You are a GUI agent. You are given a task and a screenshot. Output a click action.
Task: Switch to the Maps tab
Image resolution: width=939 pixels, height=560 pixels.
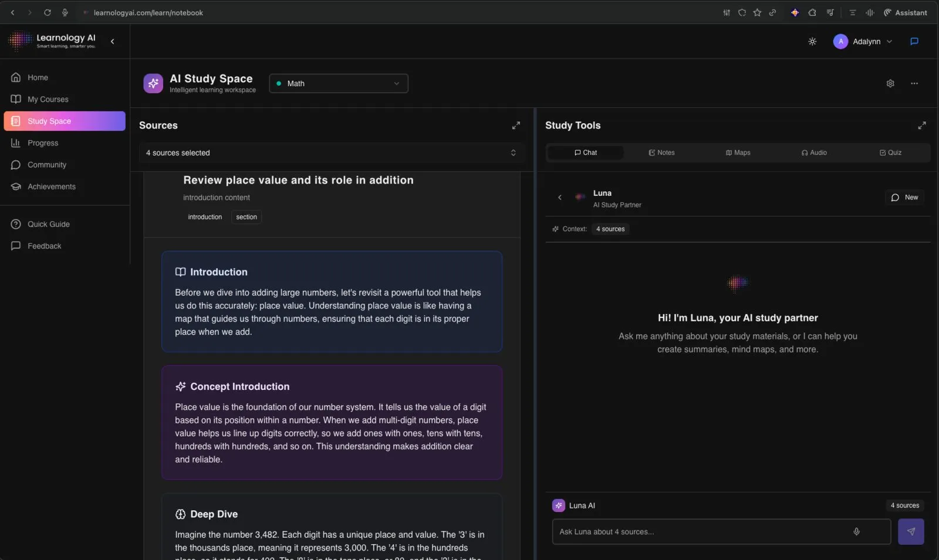pos(738,152)
